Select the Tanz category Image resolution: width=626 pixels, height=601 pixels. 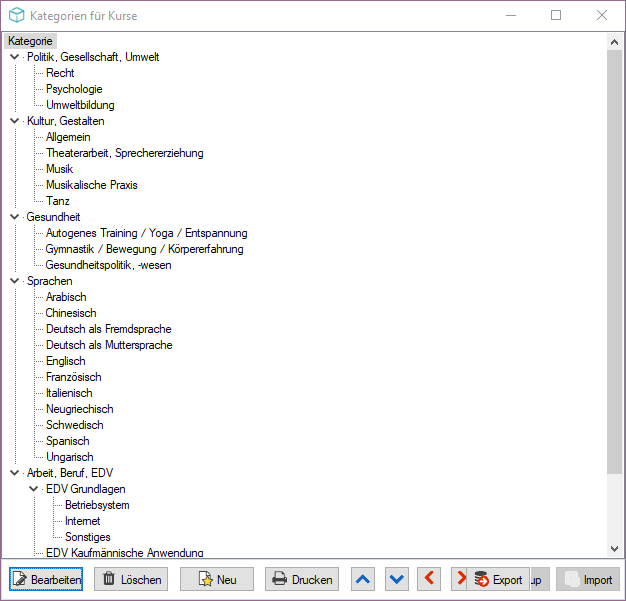(x=57, y=201)
